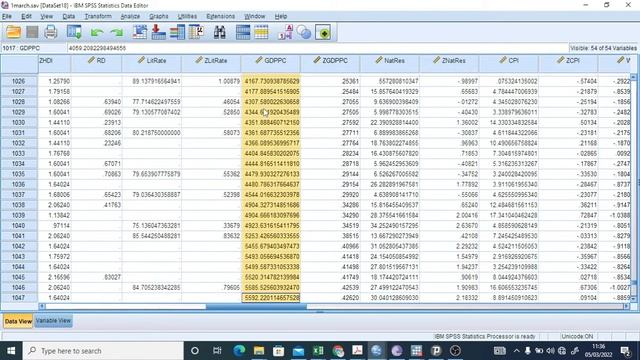Click the Select Cases toolbar icon
The height and width of the screenshot is (360, 640).
pos(262,32)
